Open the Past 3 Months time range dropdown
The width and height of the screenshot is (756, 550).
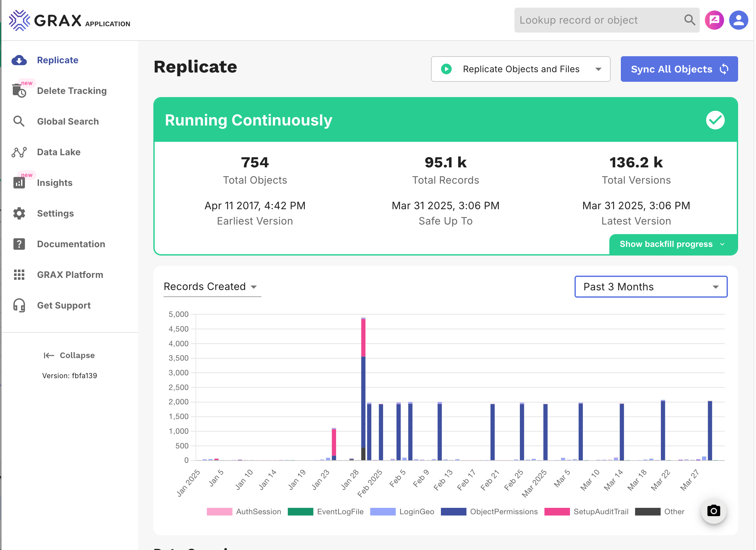pyautogui.click(x=650, y=286)
